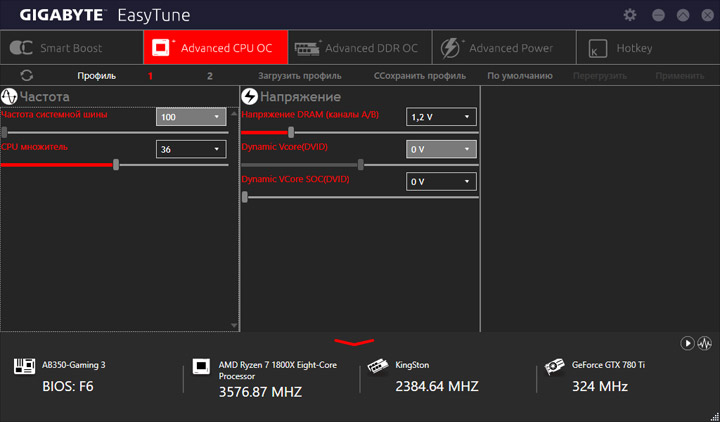Click the window resize grip at bottom right
The width and height of the screenshot is (720, 422).
(x=713, y=416)
